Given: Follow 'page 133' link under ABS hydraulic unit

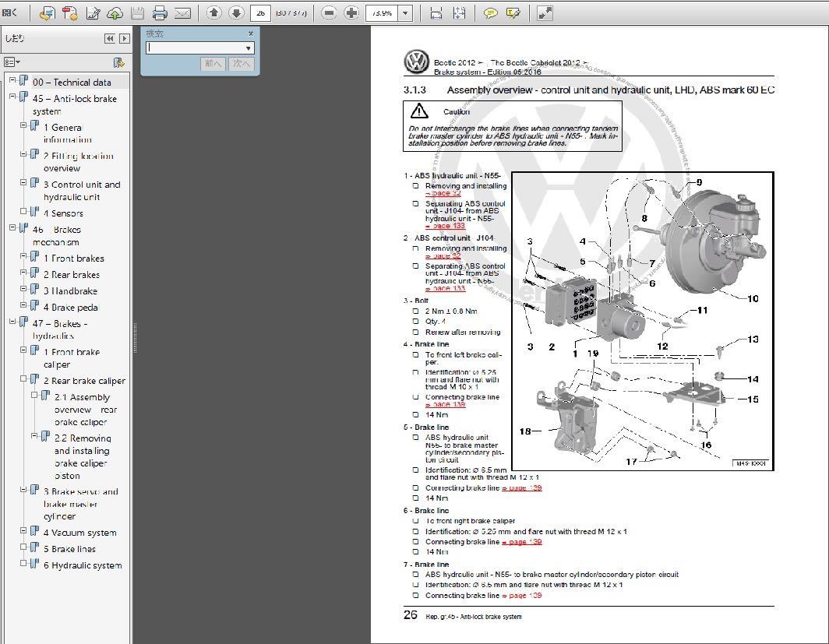Looking at the screenshot, I should [445, 226].
